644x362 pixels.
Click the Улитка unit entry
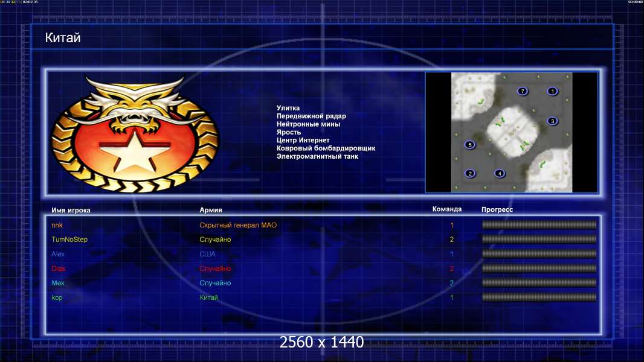(288, 108)
